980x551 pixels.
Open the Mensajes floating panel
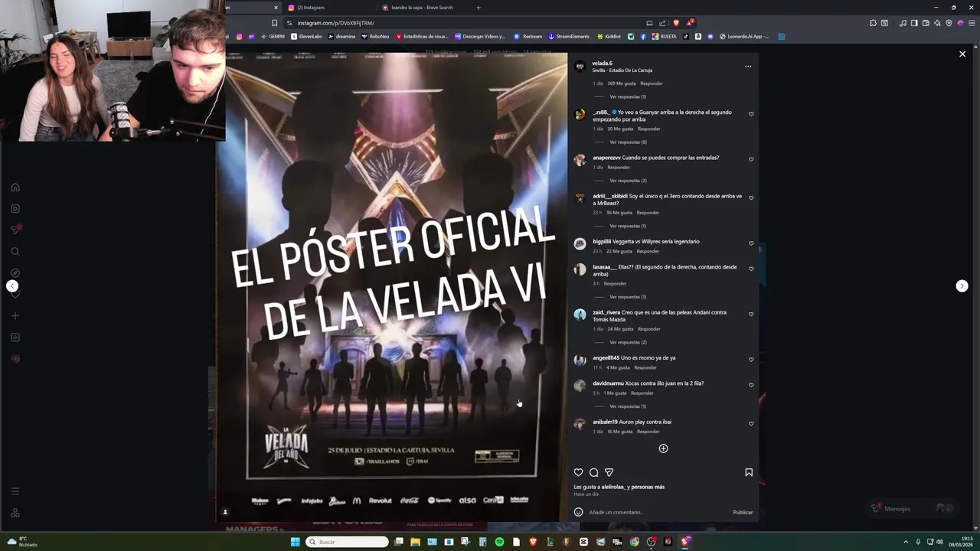915,508
